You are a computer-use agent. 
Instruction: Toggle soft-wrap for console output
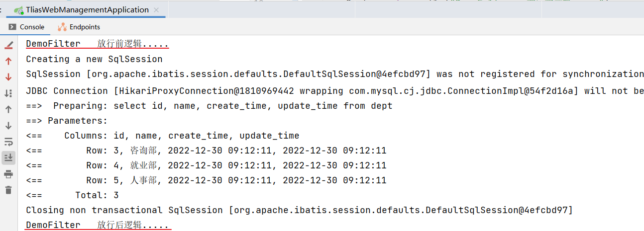click(8, 142)
